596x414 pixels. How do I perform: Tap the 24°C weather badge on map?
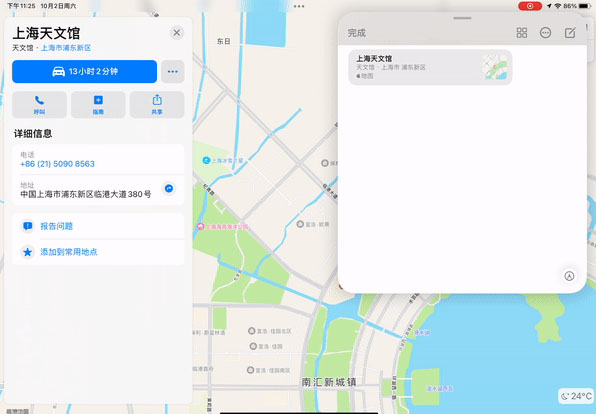(x=577, y=396)
